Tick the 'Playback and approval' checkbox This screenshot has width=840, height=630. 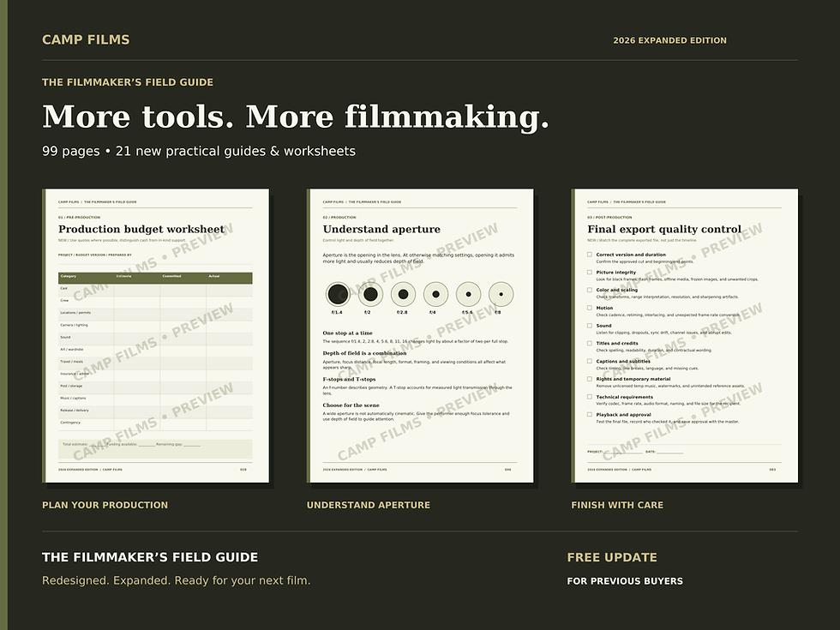tap(590, 415)
